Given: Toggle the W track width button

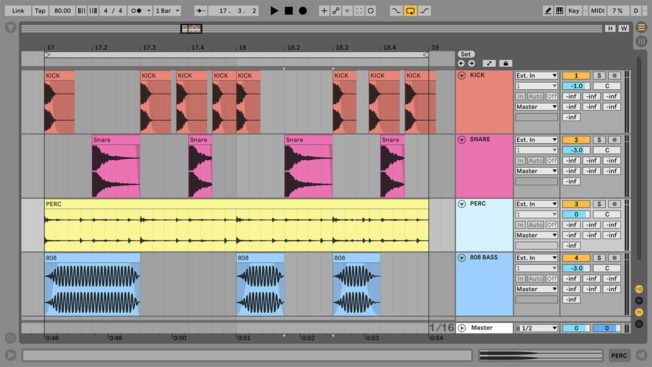Looking at the screenshot, I should point(624,28).
